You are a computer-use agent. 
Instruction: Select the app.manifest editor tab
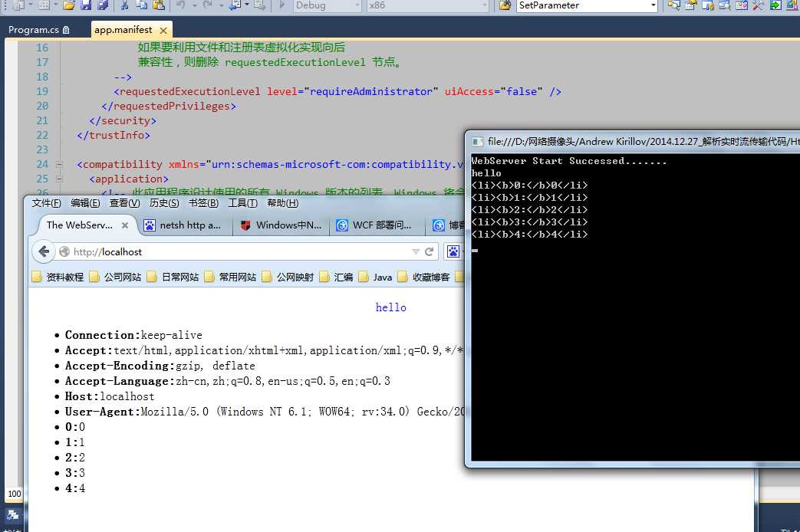pyautogui.click(x=123, y=30)
